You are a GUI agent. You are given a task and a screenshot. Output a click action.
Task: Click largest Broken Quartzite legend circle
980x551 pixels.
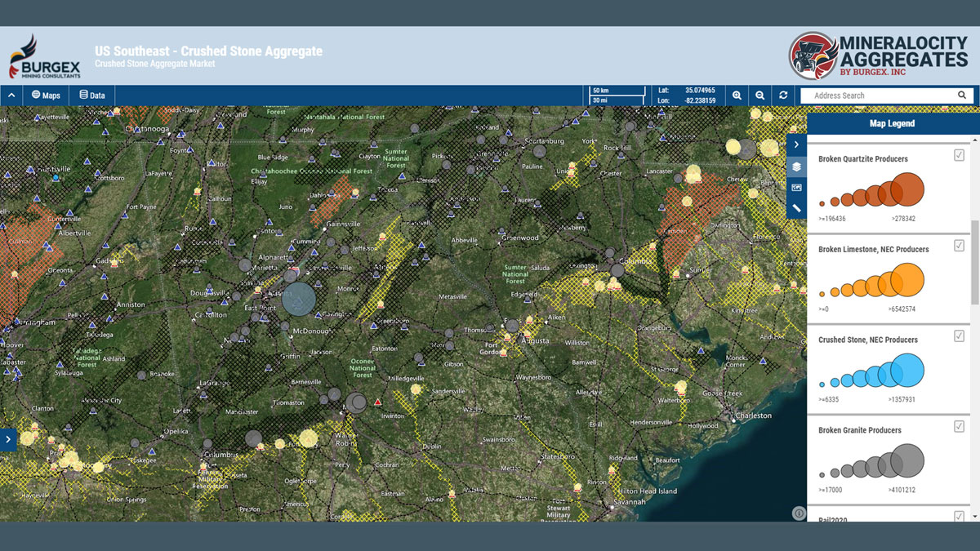[x=907, y=189]
